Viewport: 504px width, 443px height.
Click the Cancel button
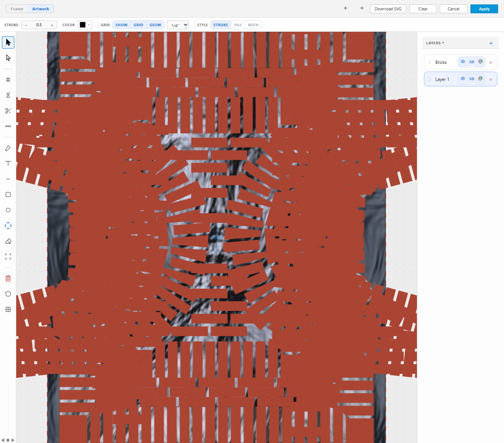click(453, 9)
